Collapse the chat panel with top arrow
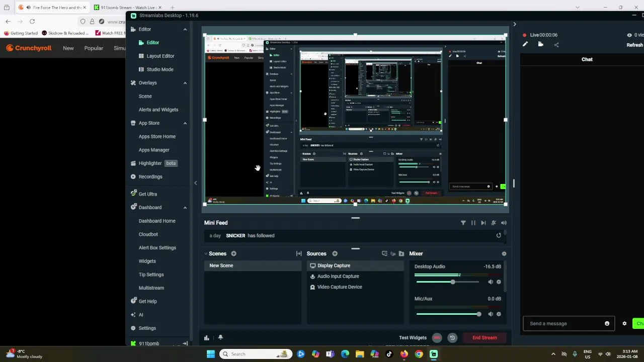Screen dimensions: 644x362 pos(514,24)
